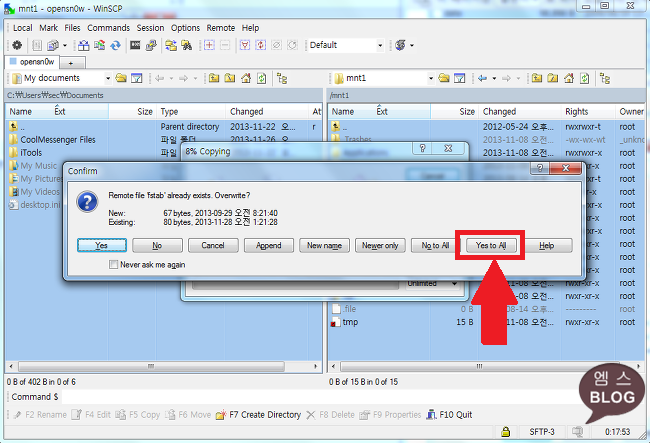
Task: Click the Queue list icon in toolbar
Action: [37, 45]
